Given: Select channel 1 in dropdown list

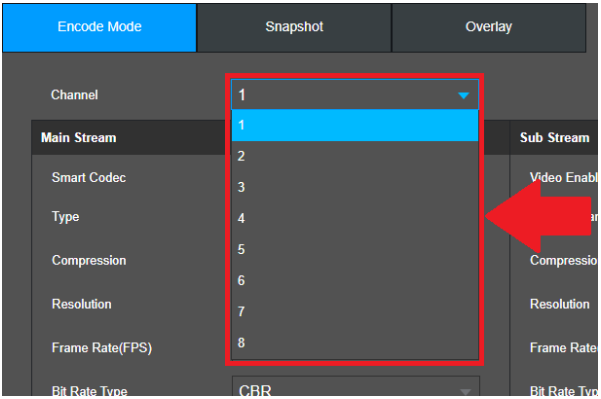Looking at the screenshot, I should click(x=355, y=125).
